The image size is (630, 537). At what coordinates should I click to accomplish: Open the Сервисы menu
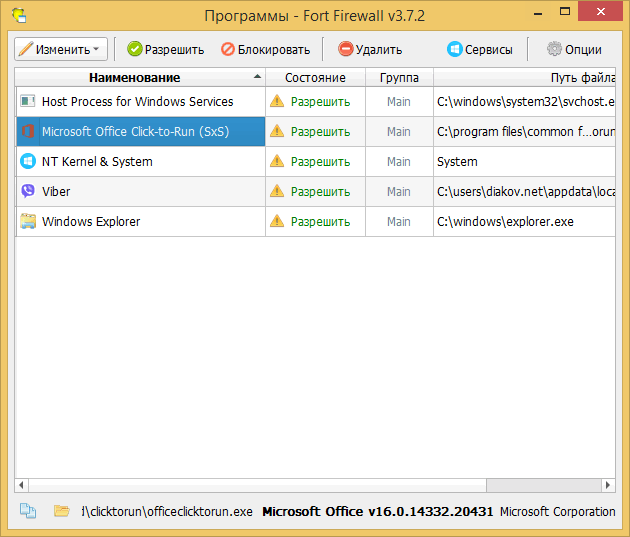click(x=480, y=49)
